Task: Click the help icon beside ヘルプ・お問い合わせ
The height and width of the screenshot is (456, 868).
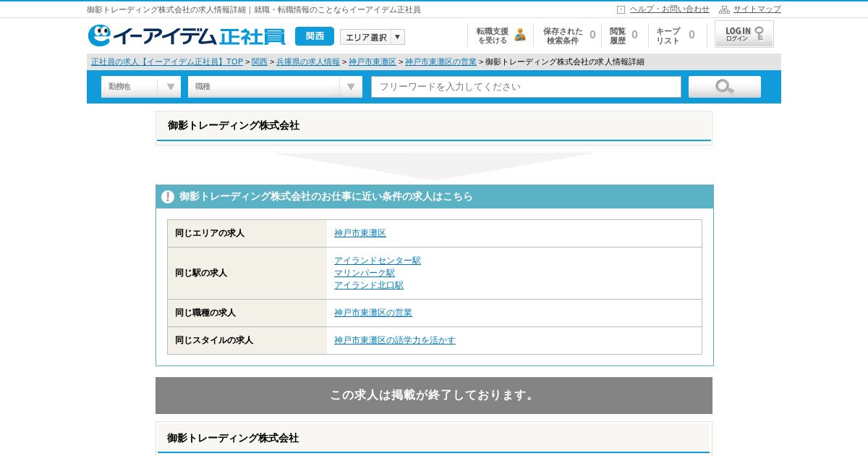Action: (621, 9)
